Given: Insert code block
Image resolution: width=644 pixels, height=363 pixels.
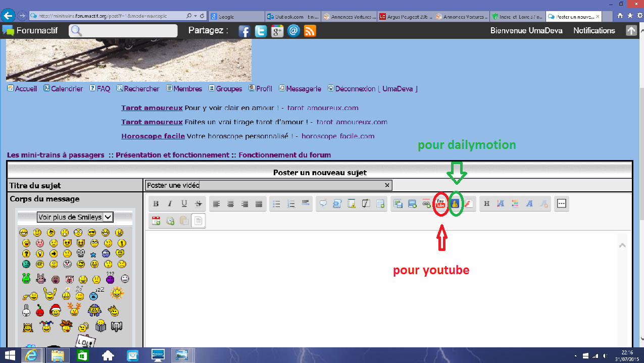Looking at the screenshot, I should click(337, 204).
